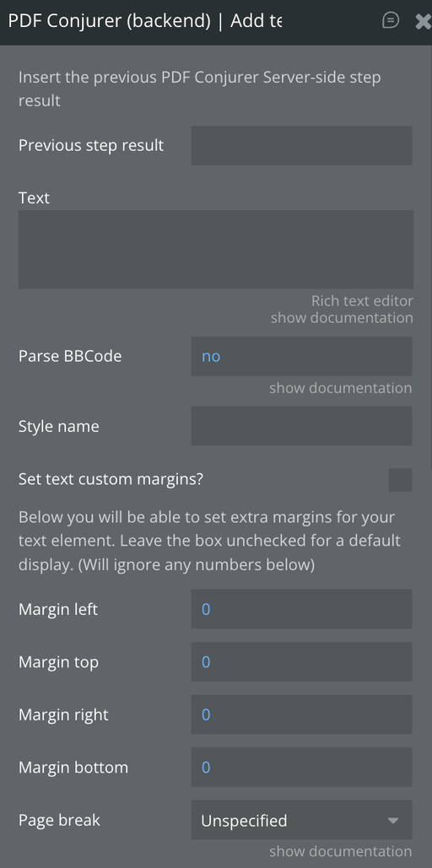The image size is (432, 868).
Task: Select the Margin left value field
Action: [301, 609]
